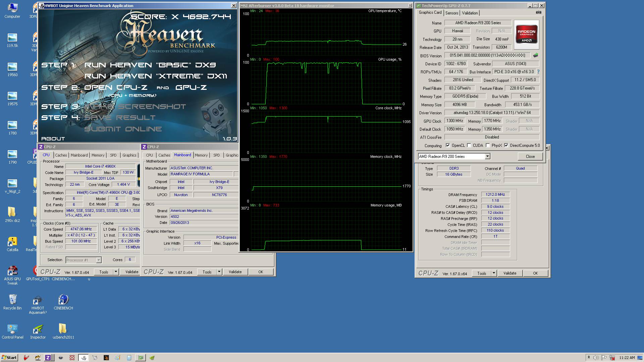
Task: Open the Recycle Bin
Action: pyautogui.click(x=12, y=302)
